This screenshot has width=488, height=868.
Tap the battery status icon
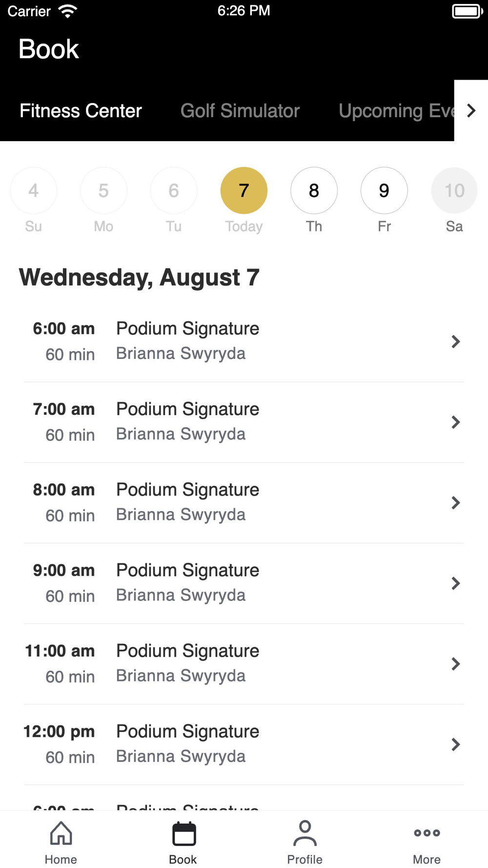467,11
